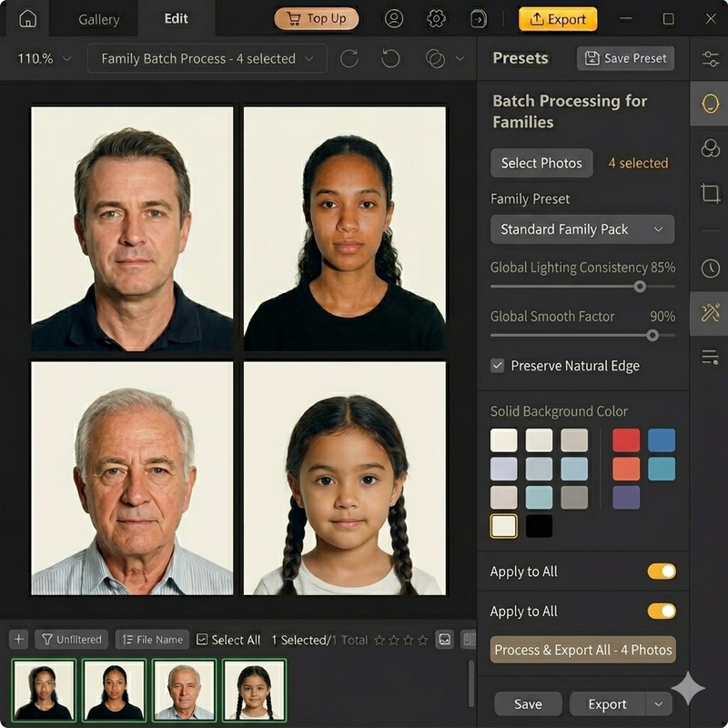Expand the Standard Family Pack dropdown
Viewport: 728px width, 728px height.
pyautogui.click(x=582, y=229)
